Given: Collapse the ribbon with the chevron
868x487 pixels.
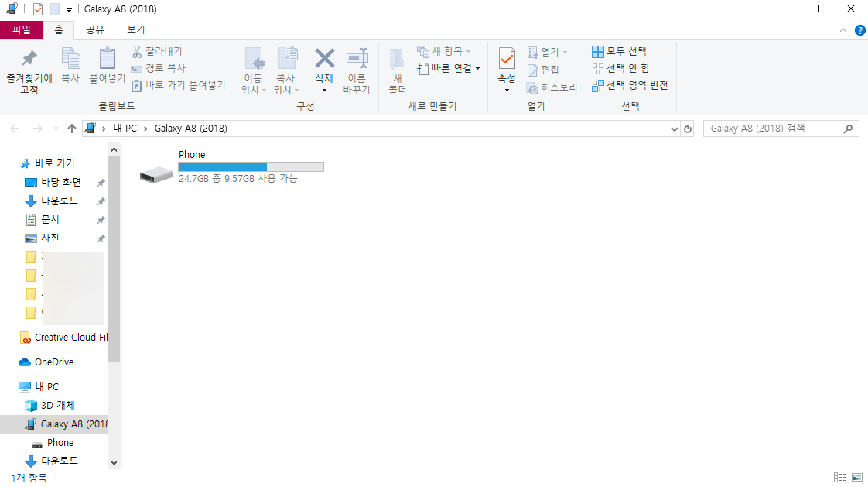Looking at the screenshot, I should (843, 30).
